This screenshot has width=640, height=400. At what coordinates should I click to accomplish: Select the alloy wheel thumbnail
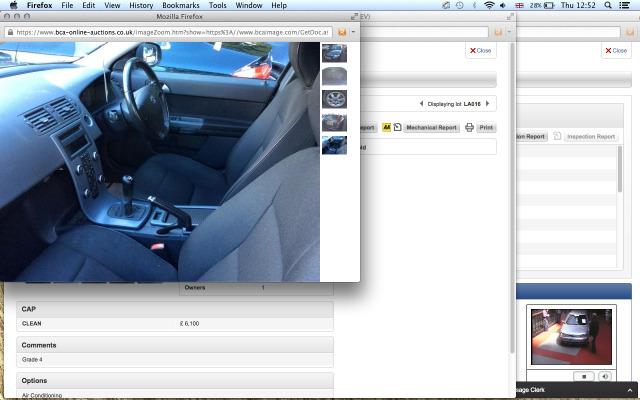[x=334, y=99]
